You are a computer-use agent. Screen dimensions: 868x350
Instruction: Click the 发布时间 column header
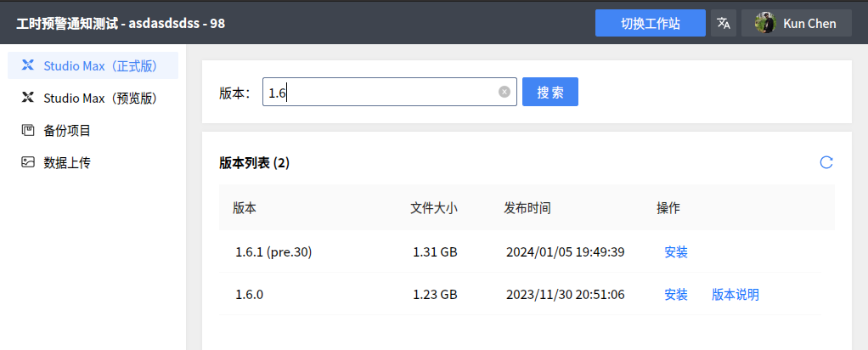(527, 208)
